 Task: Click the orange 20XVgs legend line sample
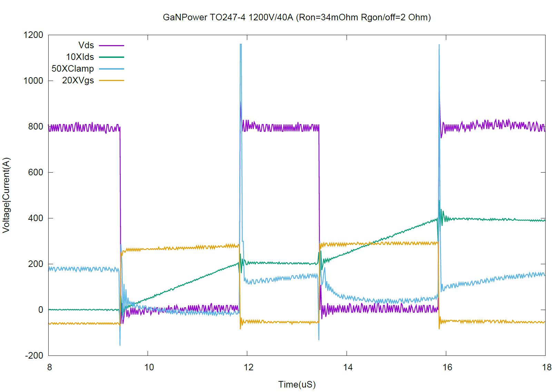111,81
